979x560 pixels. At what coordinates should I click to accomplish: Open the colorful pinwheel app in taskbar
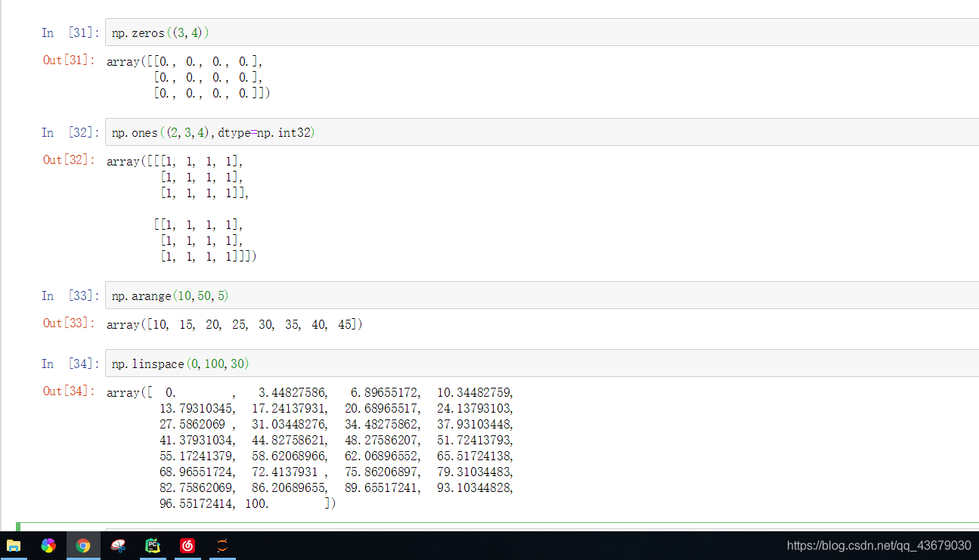coord(48,546)
